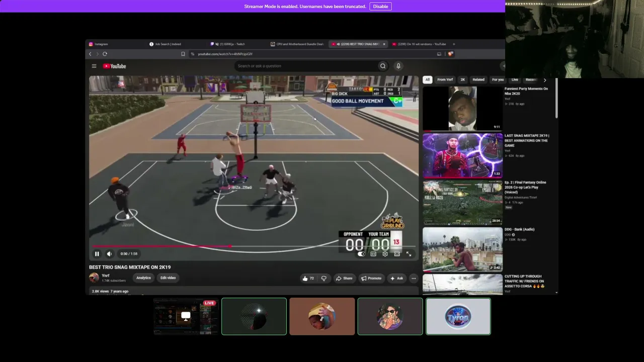Go forward in the browser

pos(97,54)
